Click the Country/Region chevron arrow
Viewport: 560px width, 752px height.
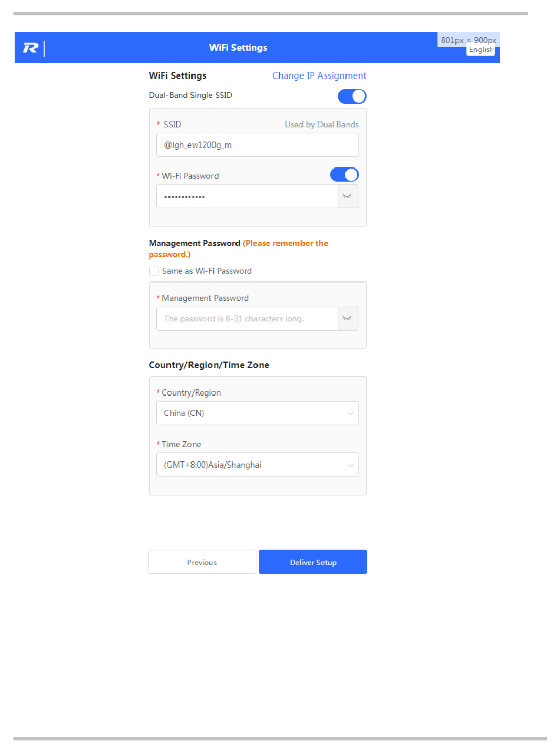tap(351, 413)
